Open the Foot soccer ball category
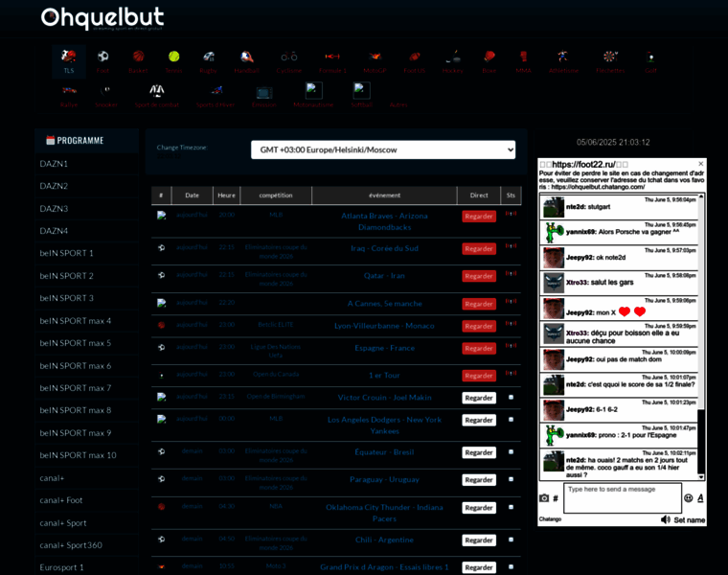The image size is (728, 575). pos(102,57)
